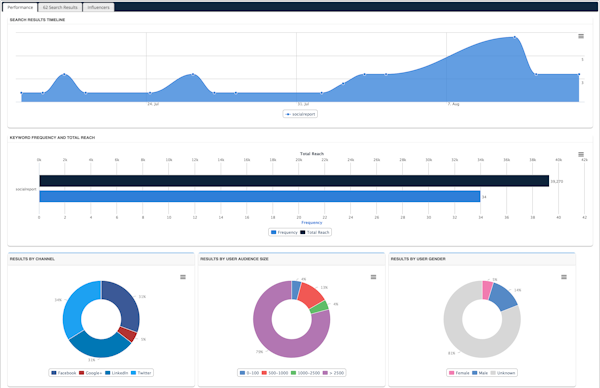
Task: Click the Results by User Audience Size heading
Action: pyautogui.click(x=234, y=259)
